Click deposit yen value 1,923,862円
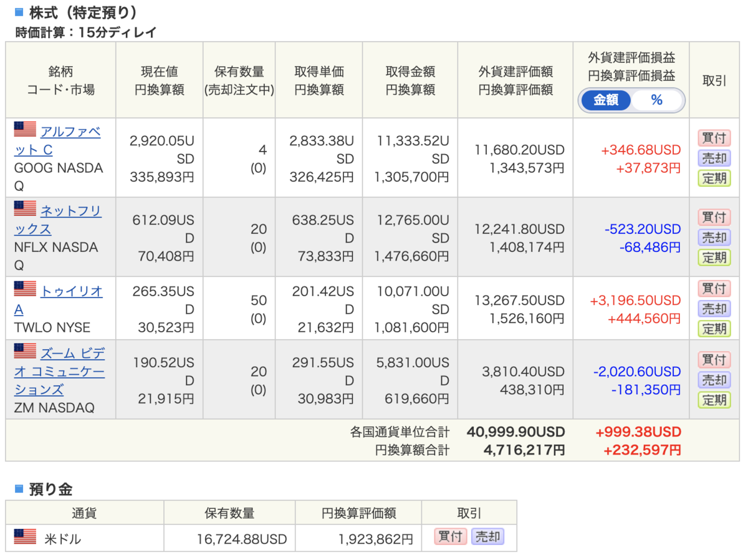Screen dimensions: 748x560 [x=376, y=539]
